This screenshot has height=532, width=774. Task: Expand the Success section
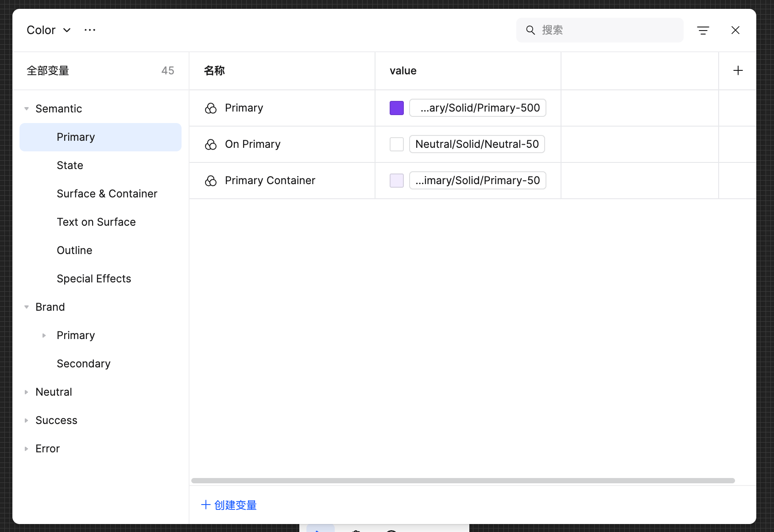[27, 420]
